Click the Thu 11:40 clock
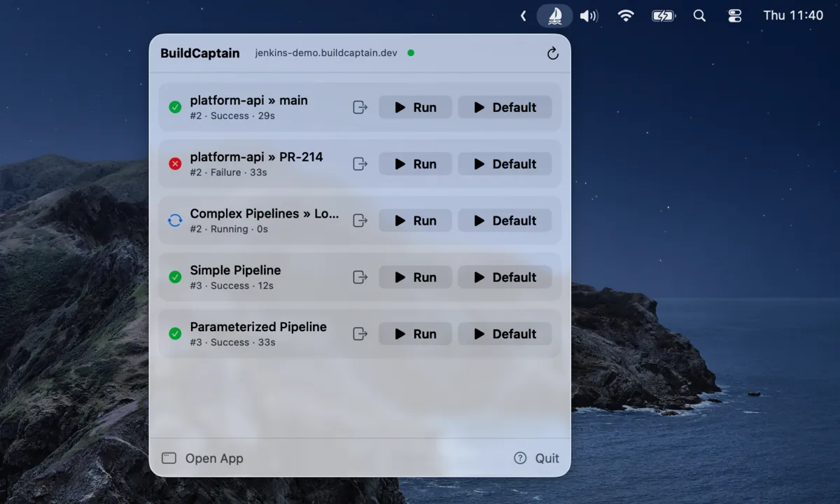840x504 pixels. (793, 15)
